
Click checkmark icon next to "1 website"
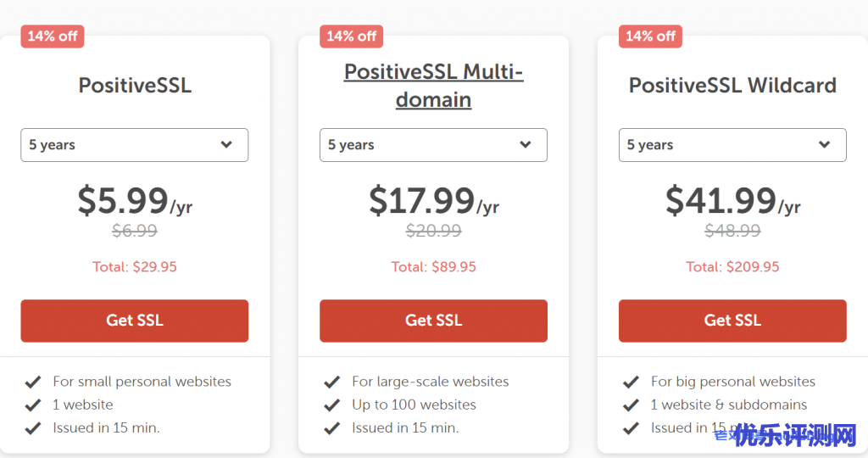tap(33, 405)
